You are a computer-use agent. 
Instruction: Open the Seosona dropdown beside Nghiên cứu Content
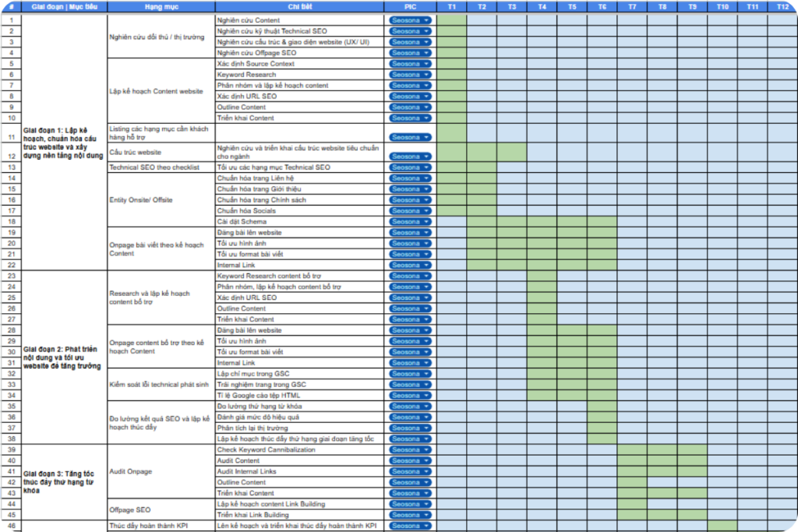(410, 20)
